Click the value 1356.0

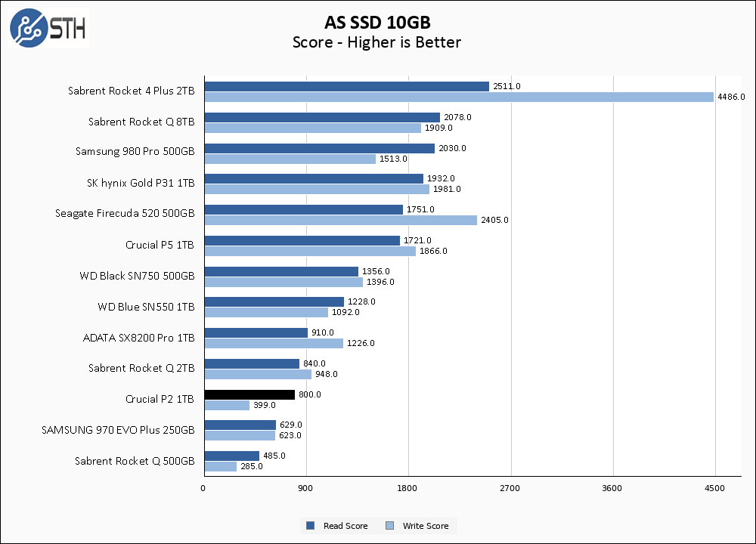[x=376, y=271]
